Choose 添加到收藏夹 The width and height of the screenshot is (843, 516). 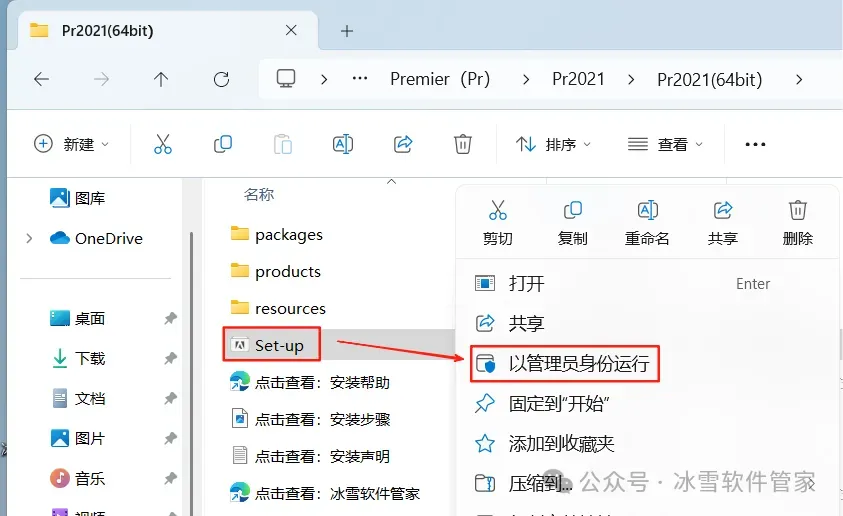point(647,443)
